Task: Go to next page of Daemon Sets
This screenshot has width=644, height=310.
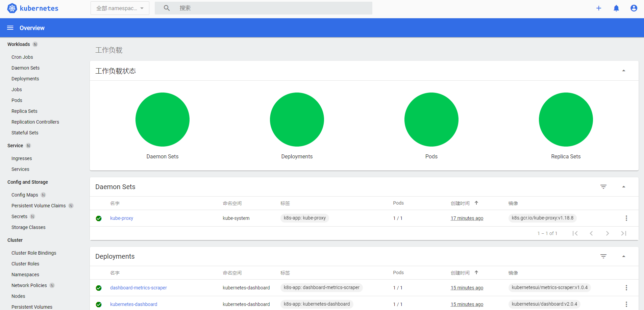Action: coord(608,233)
